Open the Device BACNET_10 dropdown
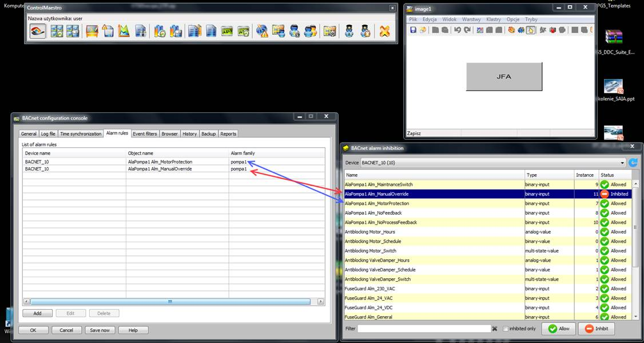Viewport: 644px width, 343px height. [493, 163]
